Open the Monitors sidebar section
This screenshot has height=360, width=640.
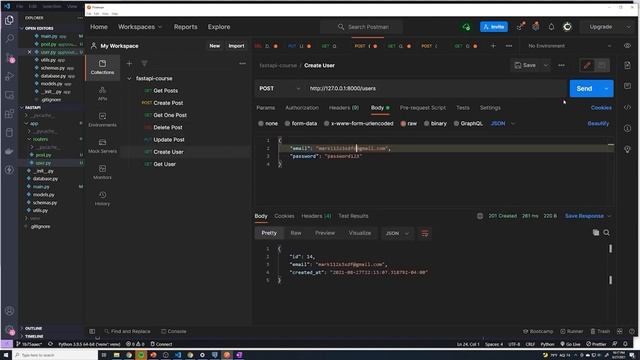point(102,172)
